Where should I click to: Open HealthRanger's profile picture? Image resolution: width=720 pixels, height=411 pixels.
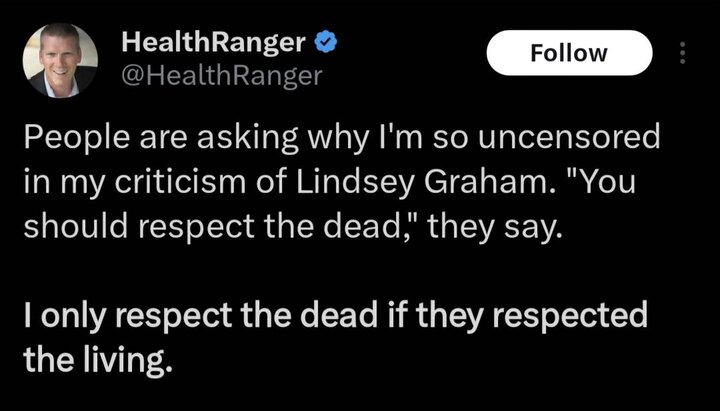(x=60, y=60)
